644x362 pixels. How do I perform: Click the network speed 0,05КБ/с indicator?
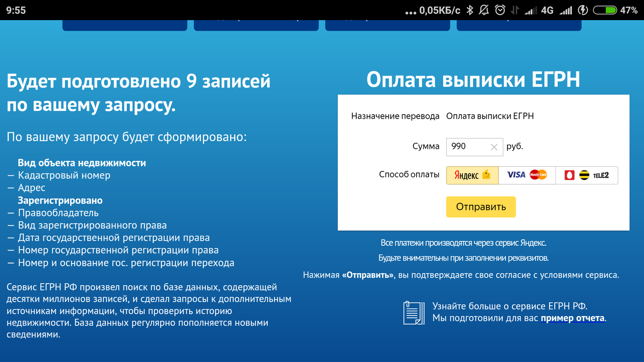pos(440,10)
